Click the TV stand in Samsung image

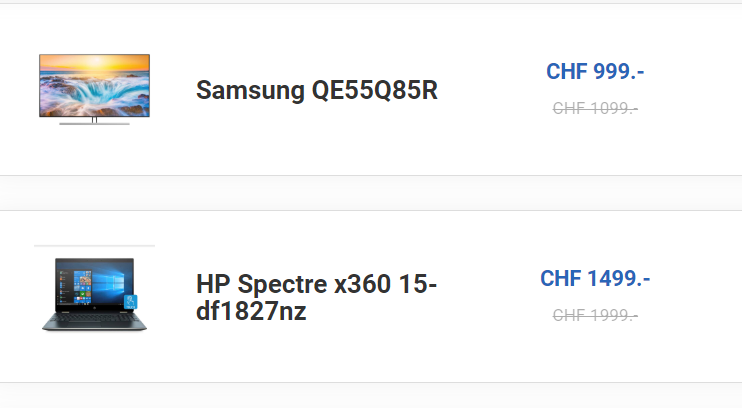(94, 121)
